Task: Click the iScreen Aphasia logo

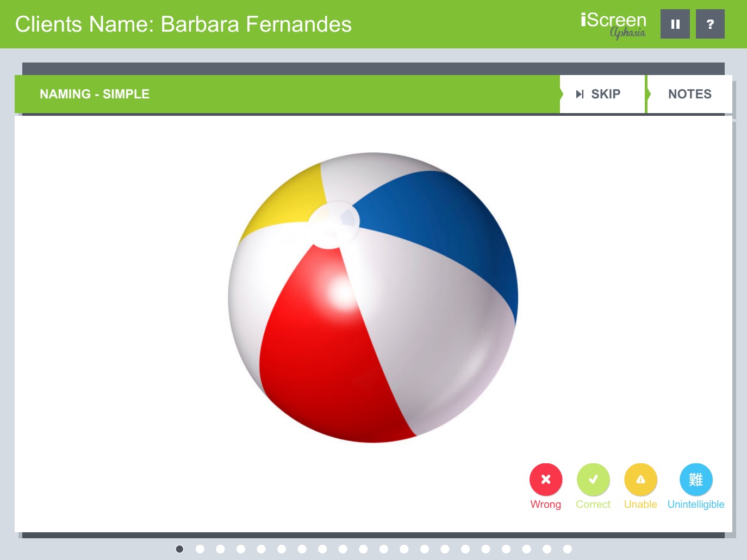Action: tap(614, 26)
